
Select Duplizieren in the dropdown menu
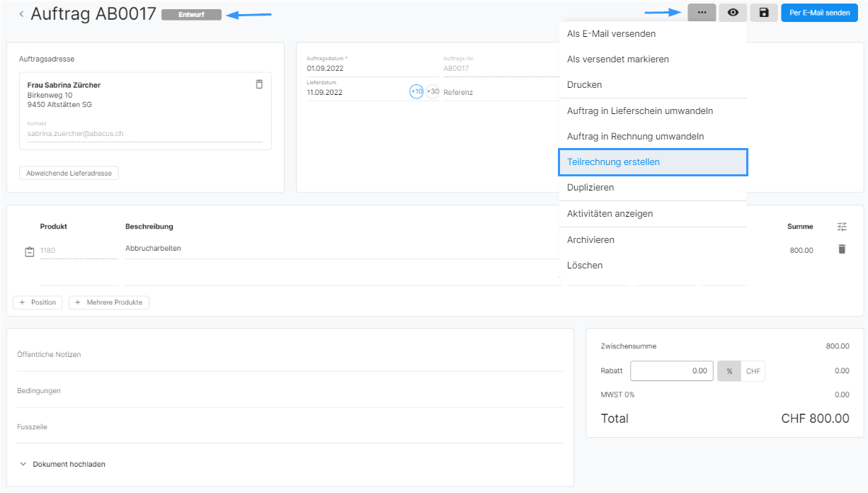click(590, 188)
